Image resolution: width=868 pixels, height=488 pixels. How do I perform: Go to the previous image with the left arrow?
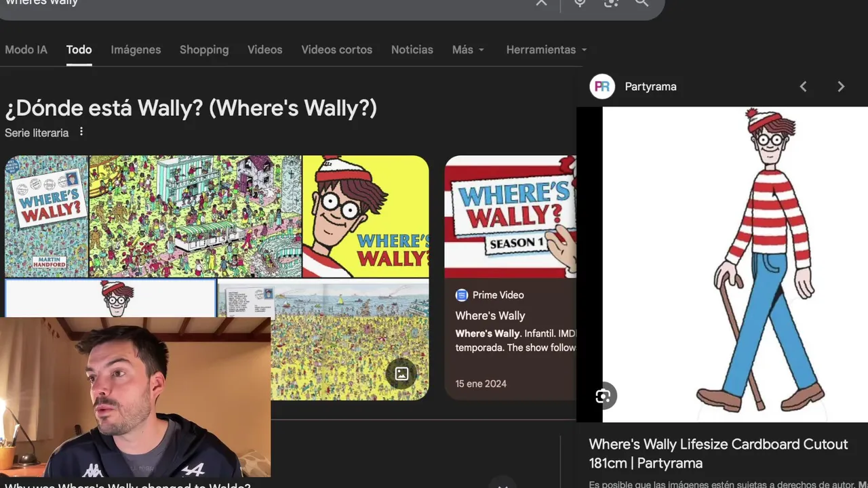coord(803,87)
